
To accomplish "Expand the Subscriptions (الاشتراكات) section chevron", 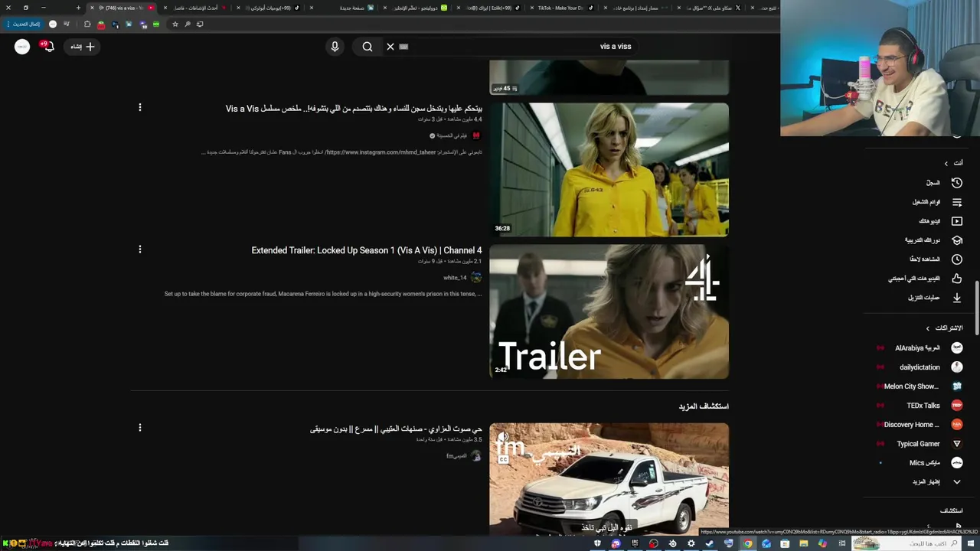I will tap(927, 328).
